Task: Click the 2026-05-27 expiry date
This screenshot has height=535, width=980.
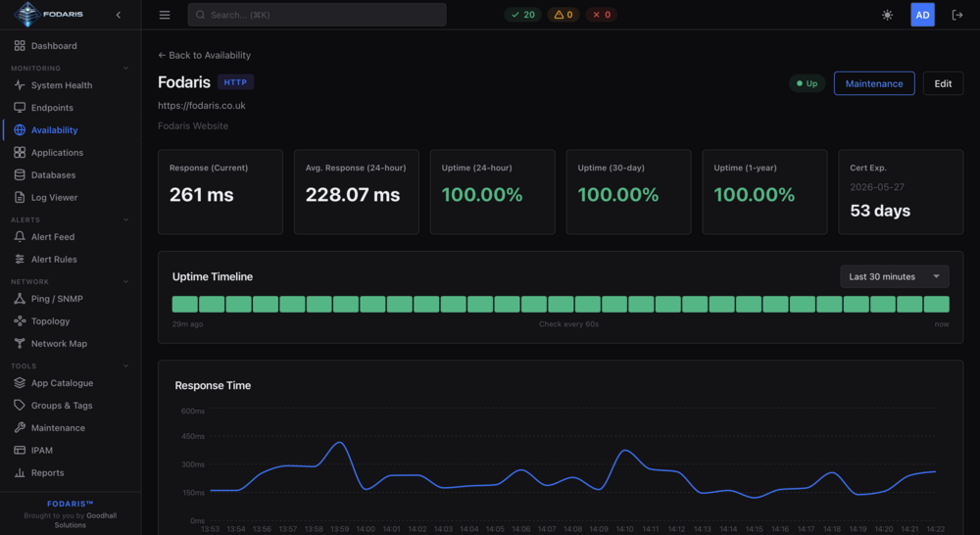Action: tap(877, 187)
